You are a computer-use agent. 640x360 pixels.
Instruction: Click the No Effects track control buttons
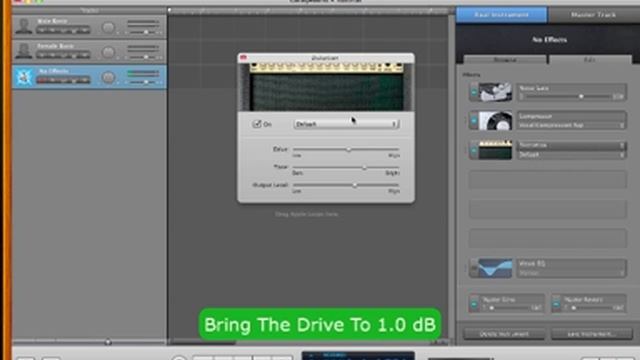click(63, 80)
